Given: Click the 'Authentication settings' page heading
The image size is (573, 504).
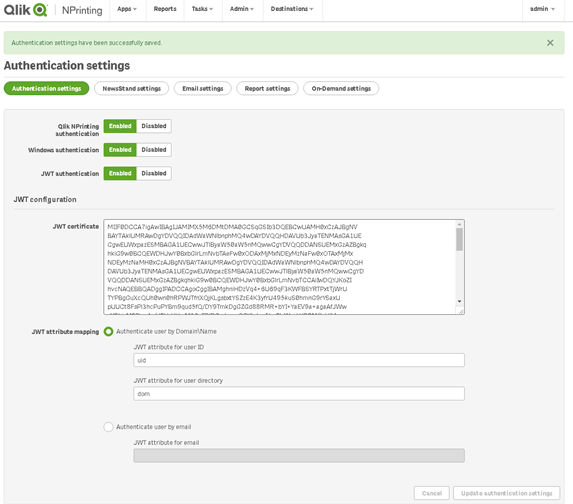Looking at the screenshot, I should point(67,65).
